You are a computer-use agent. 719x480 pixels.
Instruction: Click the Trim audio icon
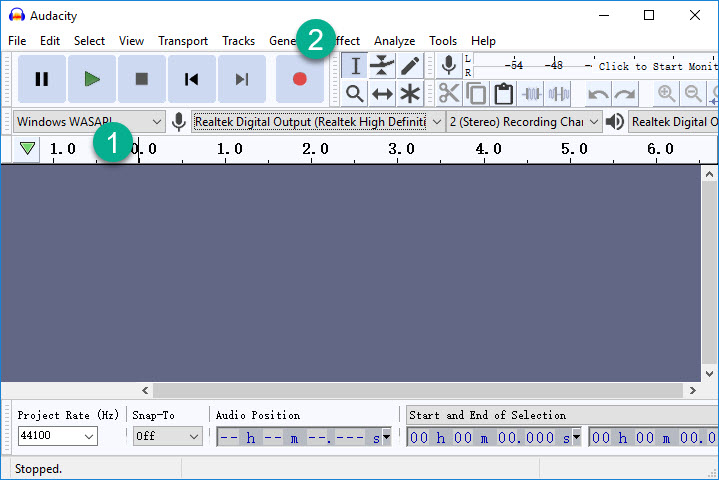(531, 94)
